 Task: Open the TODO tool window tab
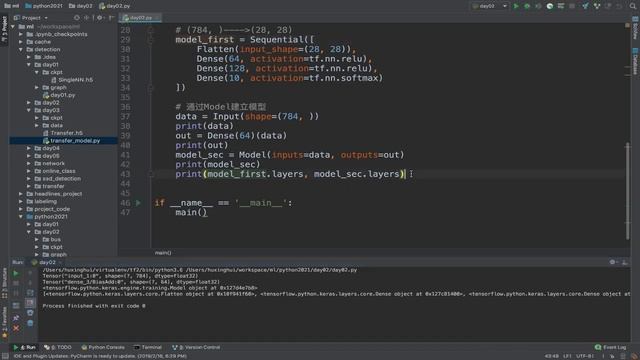click(58, 347)
